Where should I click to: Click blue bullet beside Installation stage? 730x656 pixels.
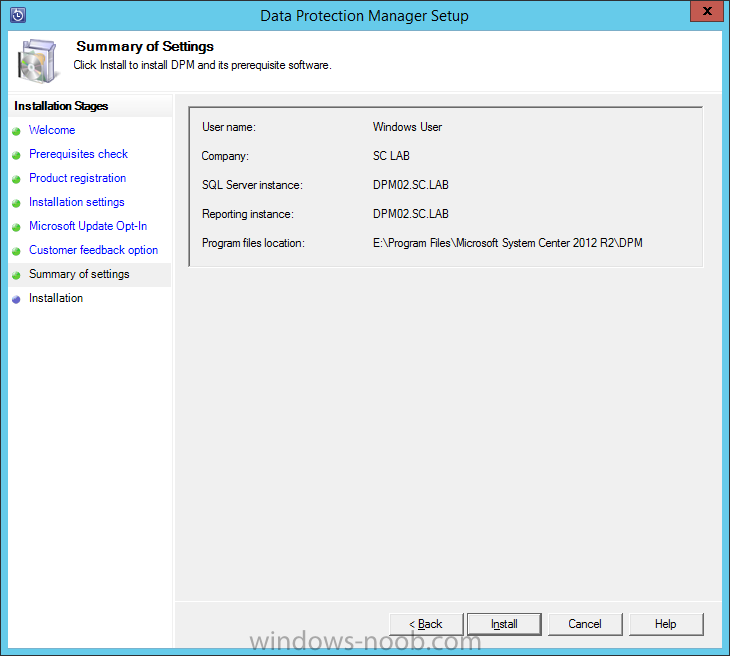(16, 299)
